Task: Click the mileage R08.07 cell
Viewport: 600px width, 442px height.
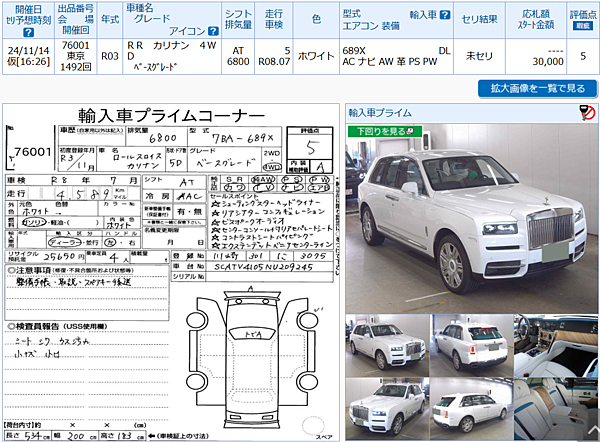Action: [274, 56]
